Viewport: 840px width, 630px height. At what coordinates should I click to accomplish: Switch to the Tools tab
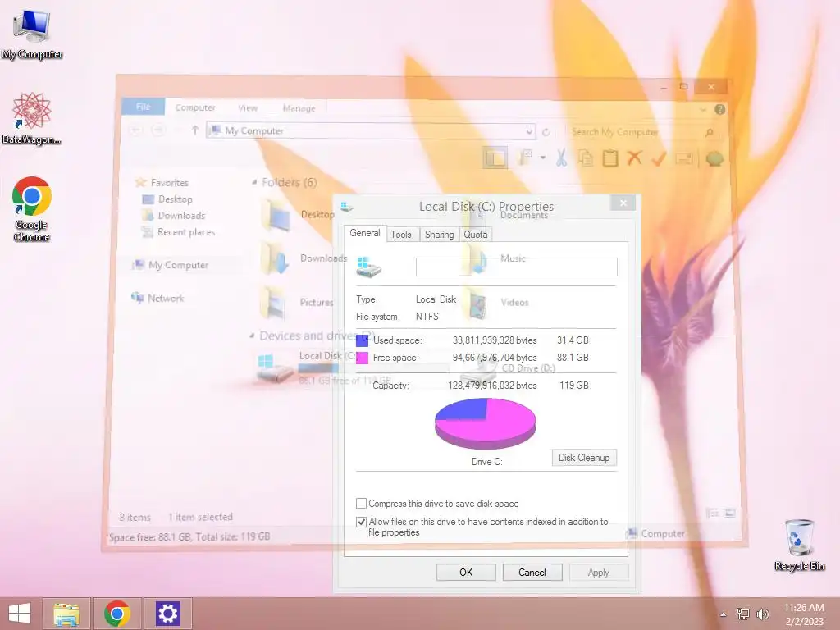[x=400, y=234]
